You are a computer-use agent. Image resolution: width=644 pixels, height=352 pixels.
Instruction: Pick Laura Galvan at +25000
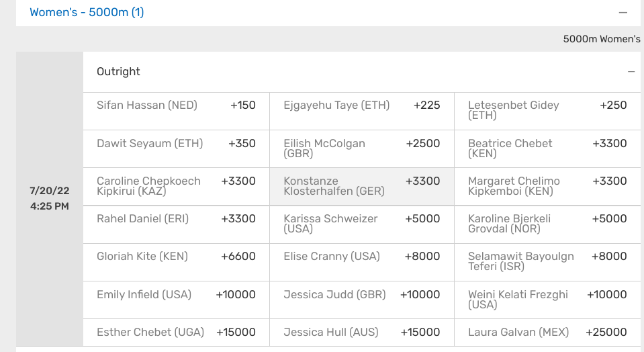(547, 333)
